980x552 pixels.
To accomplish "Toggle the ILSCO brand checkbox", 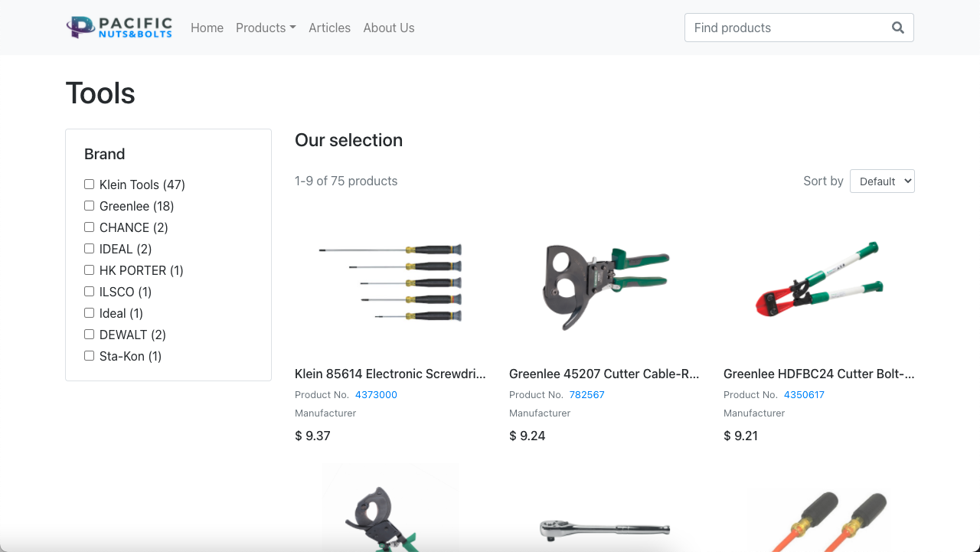I will click(90, 292).
